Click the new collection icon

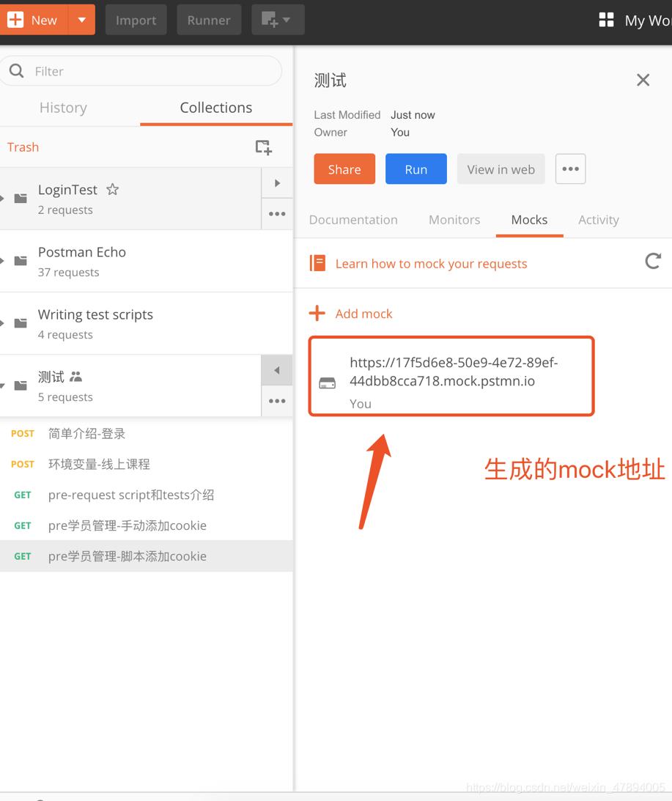(264, 147)
